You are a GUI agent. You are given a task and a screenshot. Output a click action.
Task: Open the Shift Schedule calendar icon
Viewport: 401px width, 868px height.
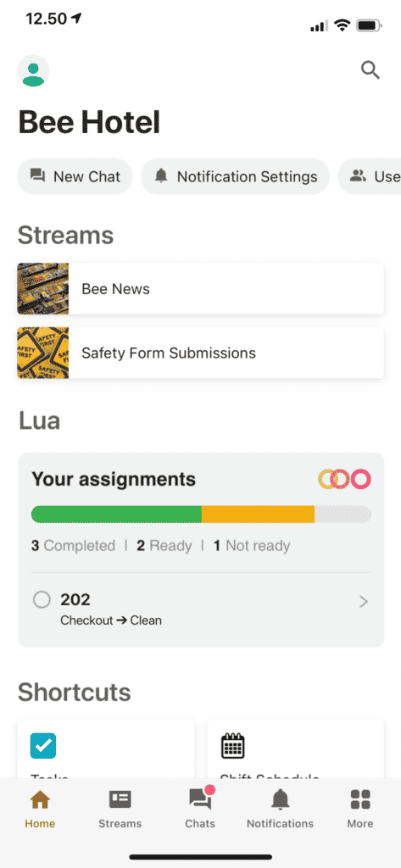point(232,746)
